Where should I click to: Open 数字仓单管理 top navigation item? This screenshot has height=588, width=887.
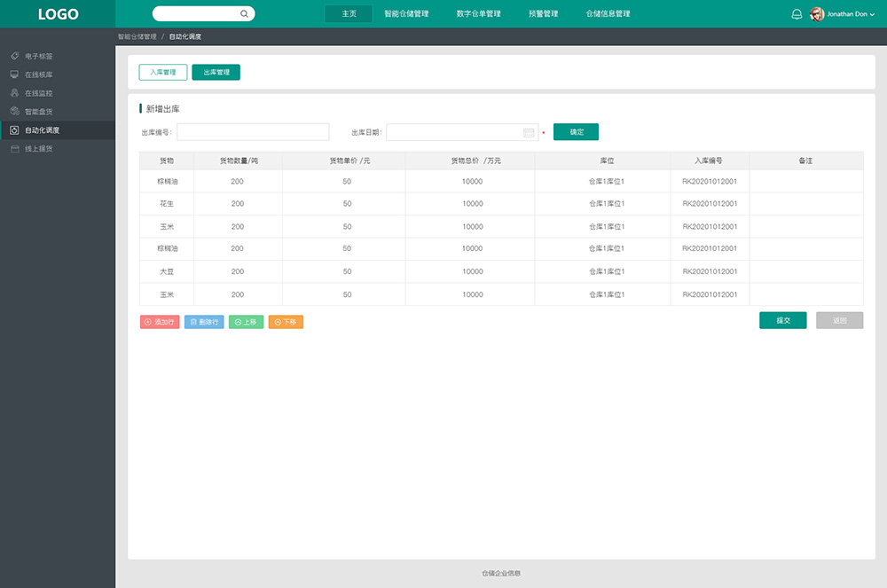[x=479, y=13]
